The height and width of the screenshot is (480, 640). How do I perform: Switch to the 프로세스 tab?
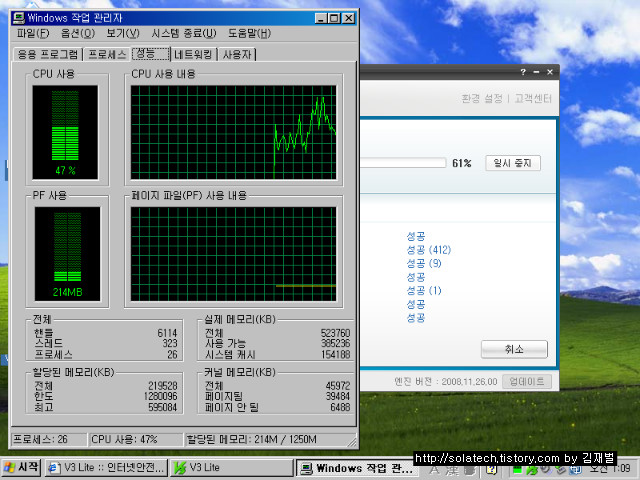click(107, 54)
